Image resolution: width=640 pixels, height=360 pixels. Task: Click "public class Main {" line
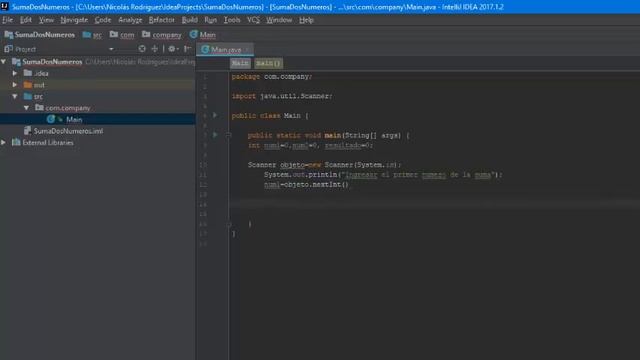tap(270, 116)
